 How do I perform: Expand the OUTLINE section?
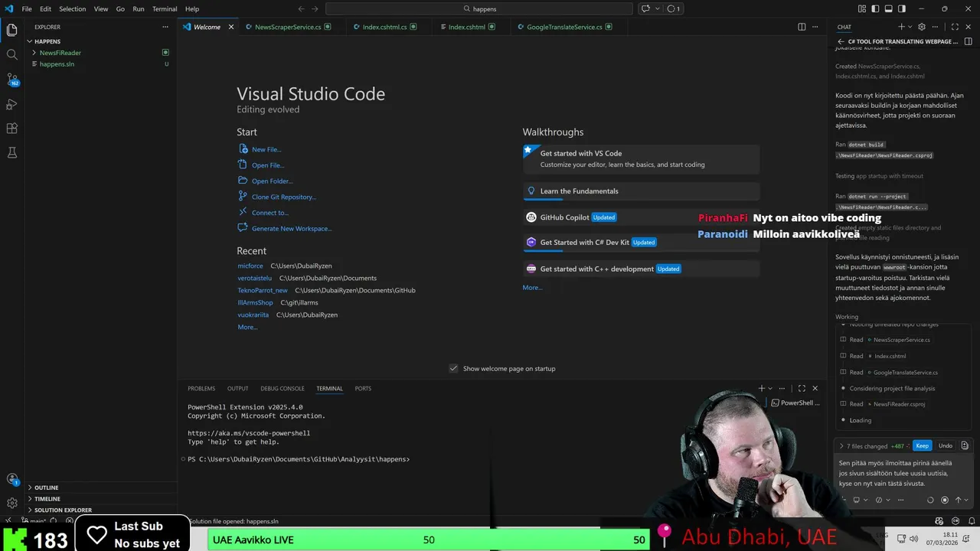click(x=46, y=487)
